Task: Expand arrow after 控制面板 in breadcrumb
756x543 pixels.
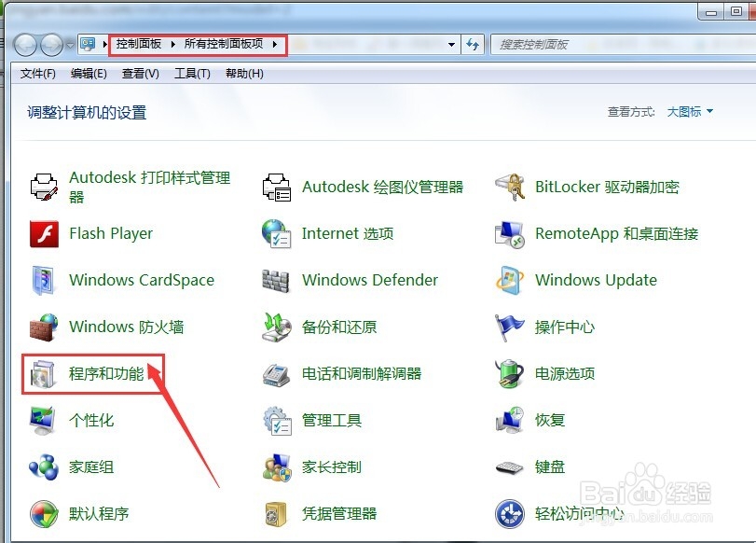Action: [173, 45]
